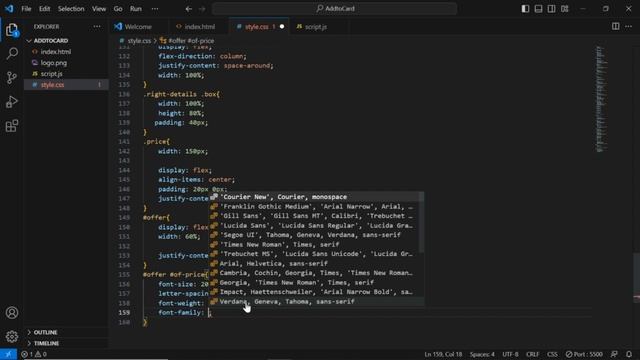This screenshot has height=360, width=640.
Task: Toggle the bottom panel layout icon
Action: (538, 9)
